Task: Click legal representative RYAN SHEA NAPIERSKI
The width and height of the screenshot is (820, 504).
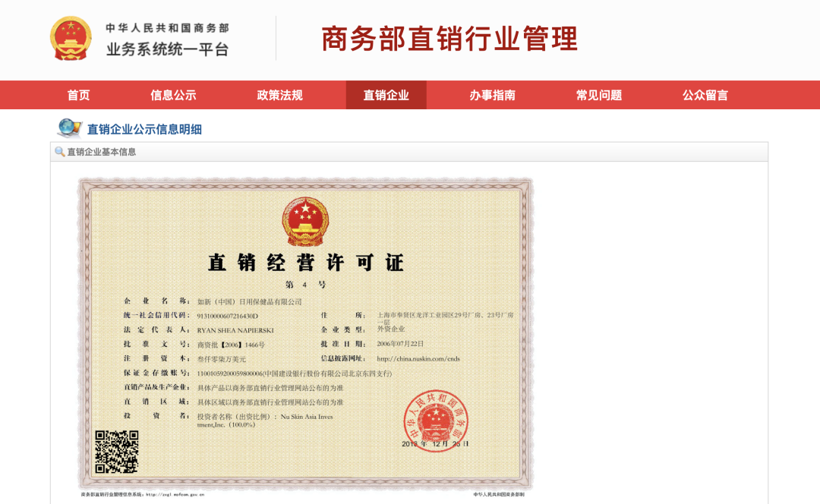Action: click(x=235, y=330)
